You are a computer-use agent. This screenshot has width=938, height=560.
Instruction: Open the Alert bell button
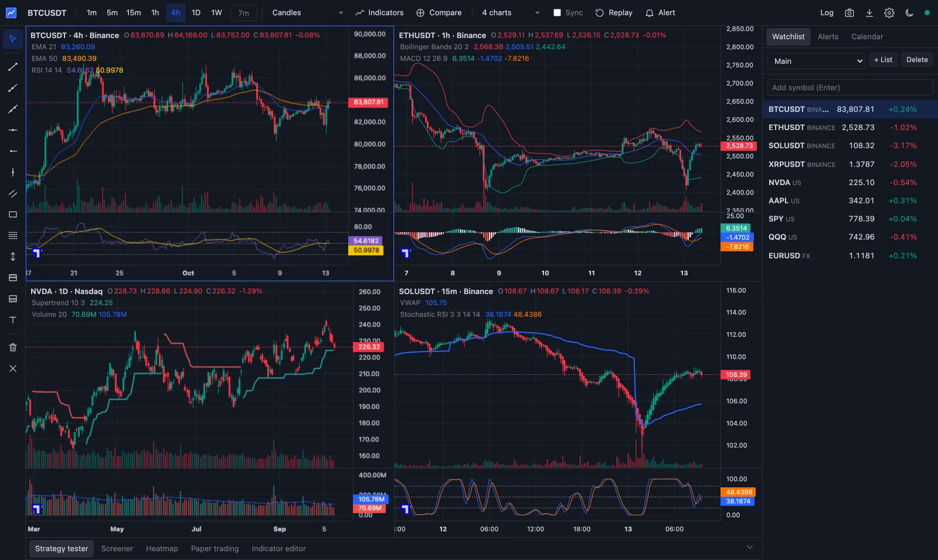660,13
